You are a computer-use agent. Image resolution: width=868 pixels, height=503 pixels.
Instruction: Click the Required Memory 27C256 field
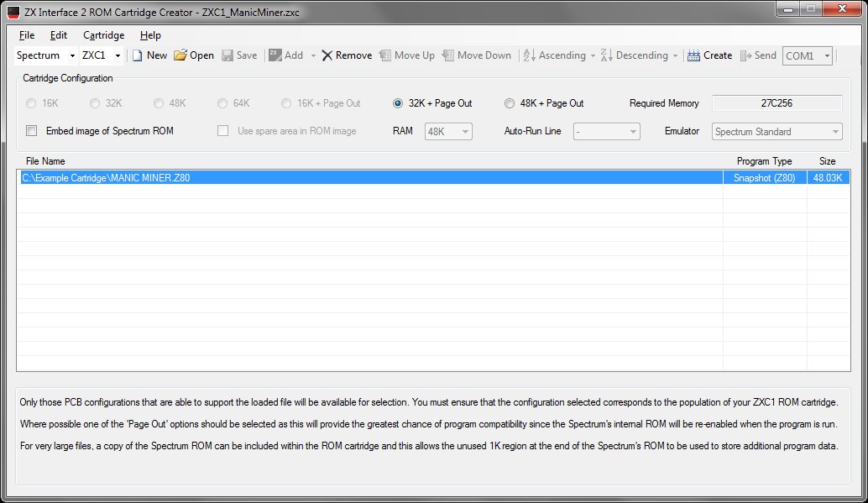(x=776, y=103)
